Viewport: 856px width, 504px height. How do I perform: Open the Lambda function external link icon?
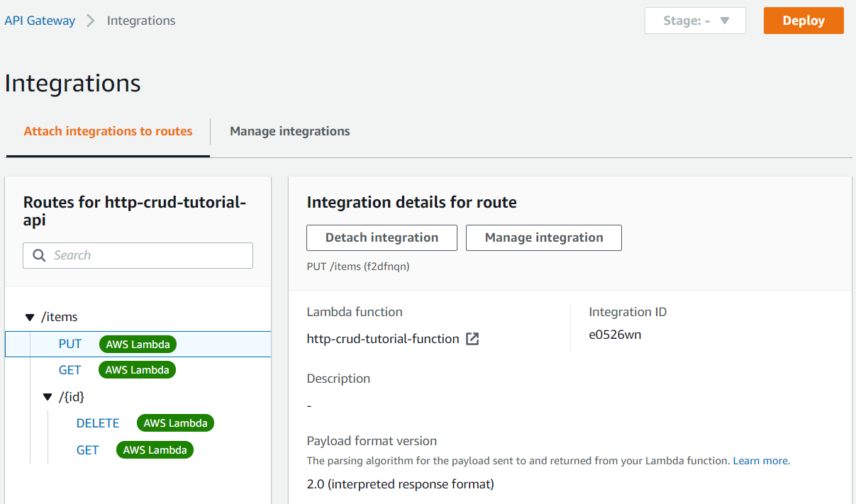click(472, 339)
